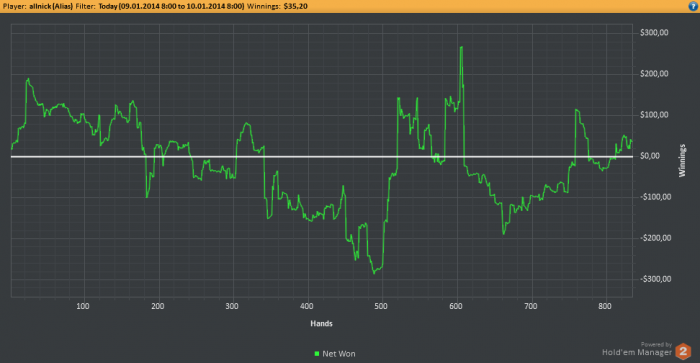Viewport: 700px width, 363px height.
Task: Click the 400 hands x-axis label
Action: [x=307, y=306]
